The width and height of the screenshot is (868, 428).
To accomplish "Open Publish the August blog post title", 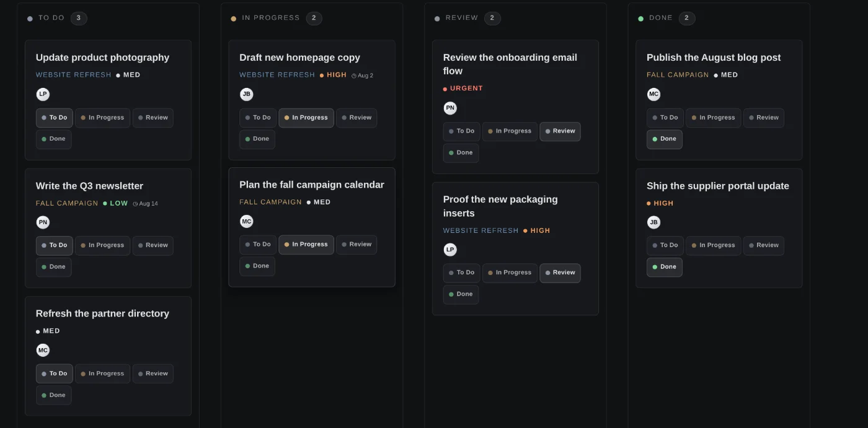I will click(714, 58).
